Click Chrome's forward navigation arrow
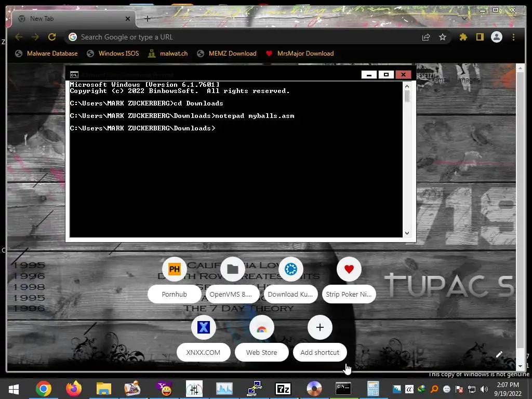This screenshot has width=532, height=399. (x=35, y=37)
